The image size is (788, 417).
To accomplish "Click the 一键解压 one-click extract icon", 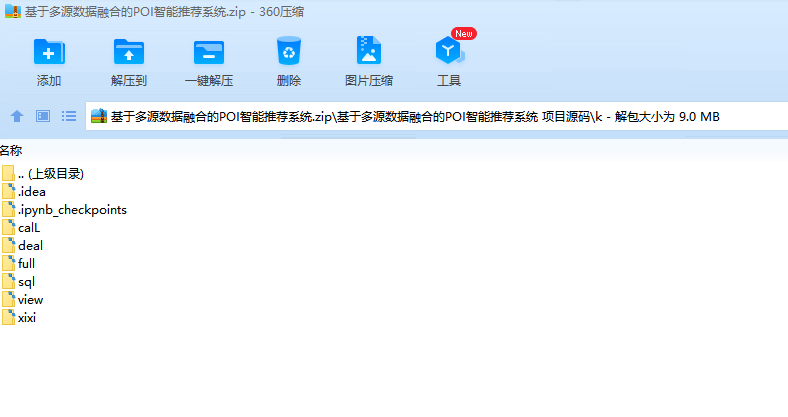I will [x=209, y=52].
